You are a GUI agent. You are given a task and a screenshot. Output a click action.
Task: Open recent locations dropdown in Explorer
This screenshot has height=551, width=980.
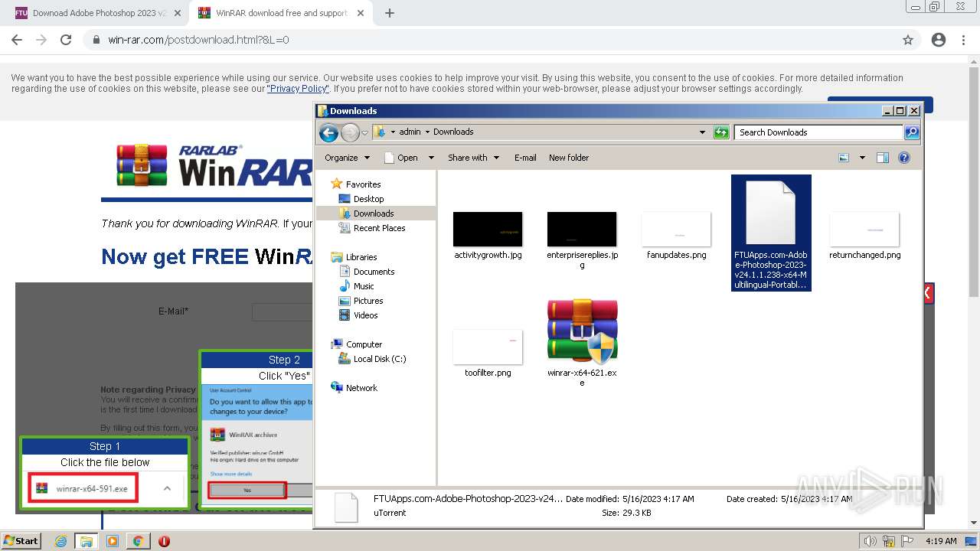[x=365, y=132]
